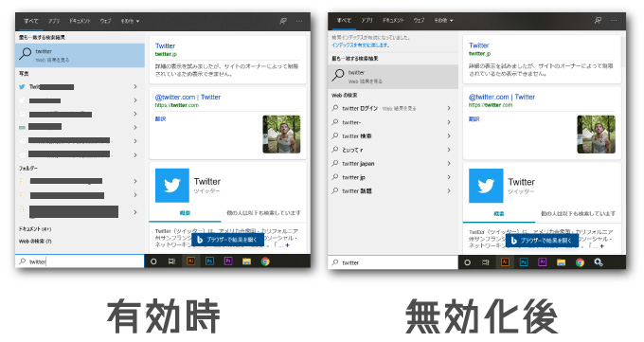Screen dimensions: 644x342
Task: Click the 'Web の検索 (7)' heading in 有効時 panel
Action: 35,242
